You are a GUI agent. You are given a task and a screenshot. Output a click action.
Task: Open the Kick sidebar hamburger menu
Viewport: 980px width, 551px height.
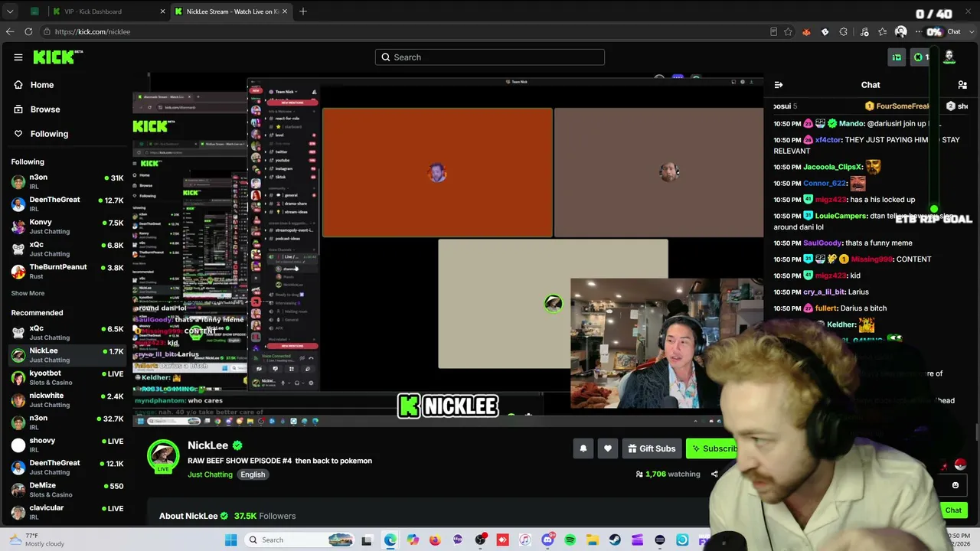point(18,57)
